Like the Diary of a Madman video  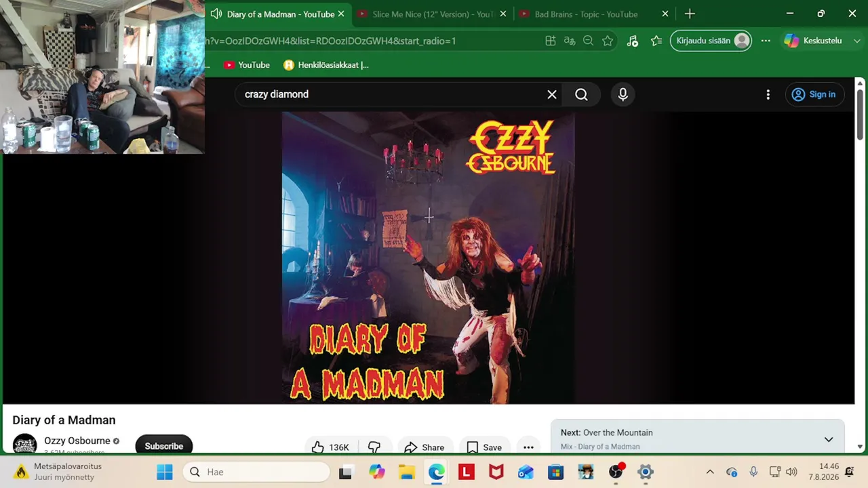[x=331, y=447]
